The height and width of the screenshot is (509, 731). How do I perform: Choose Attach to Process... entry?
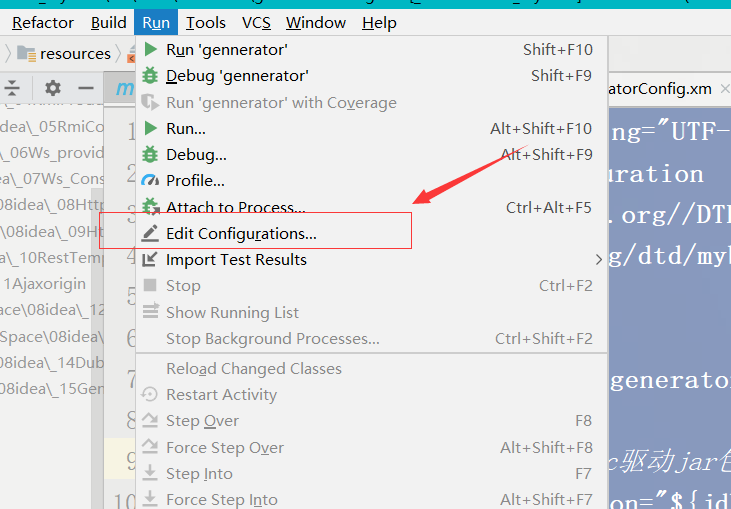pyautogui.click(x=372, y=206)
